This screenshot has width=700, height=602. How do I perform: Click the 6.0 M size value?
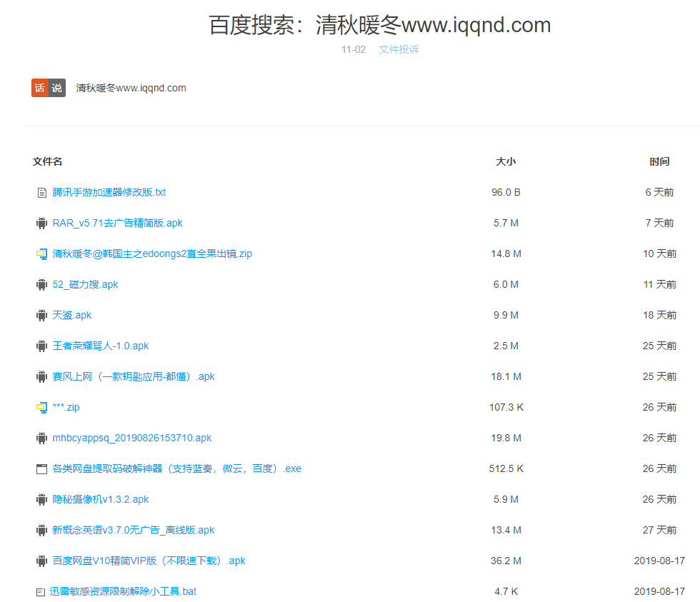(x=506, y=285)
